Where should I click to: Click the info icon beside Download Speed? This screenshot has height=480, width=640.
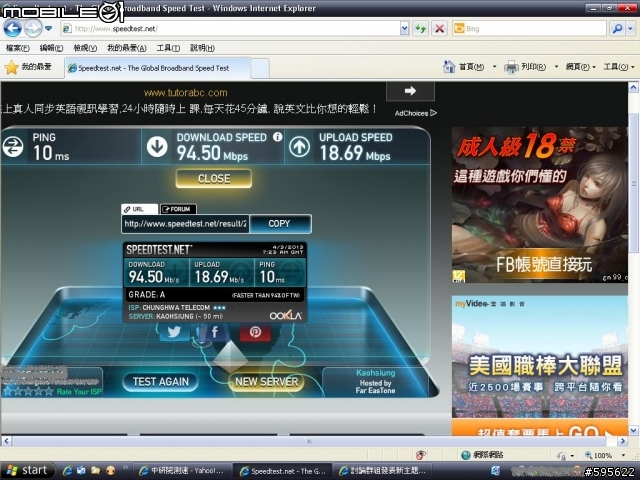pyautogui.click(x=278, y=137)
